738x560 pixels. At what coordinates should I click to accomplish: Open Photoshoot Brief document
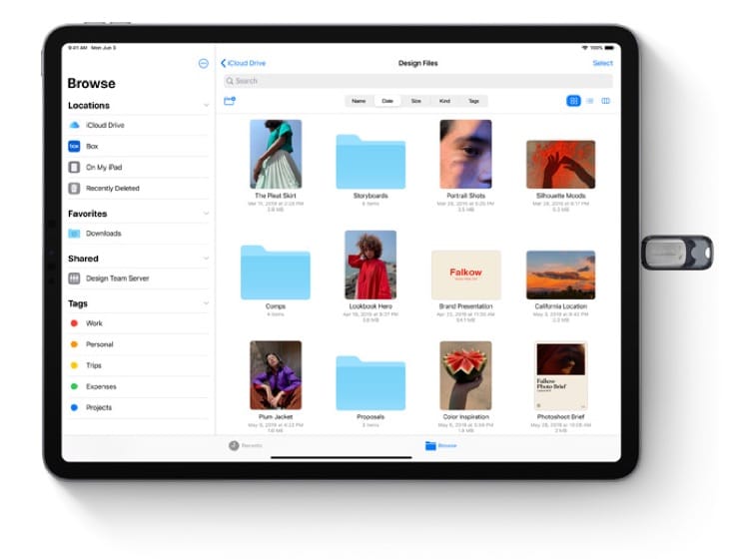click(x=560, y=375)
